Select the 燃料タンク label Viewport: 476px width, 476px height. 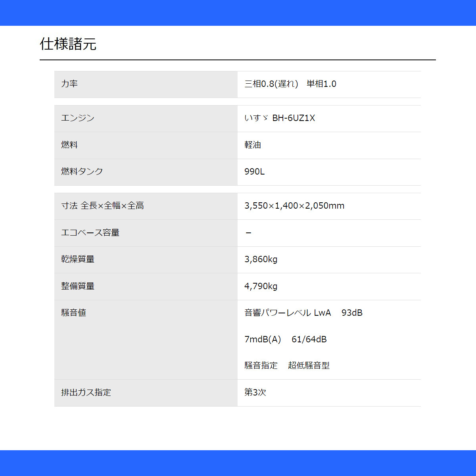pos(82,171)
